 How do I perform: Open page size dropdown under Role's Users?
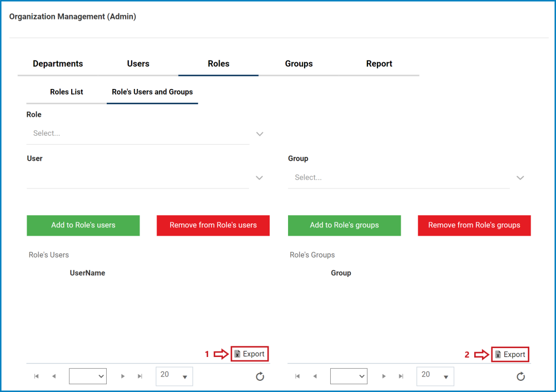[174, 376]
